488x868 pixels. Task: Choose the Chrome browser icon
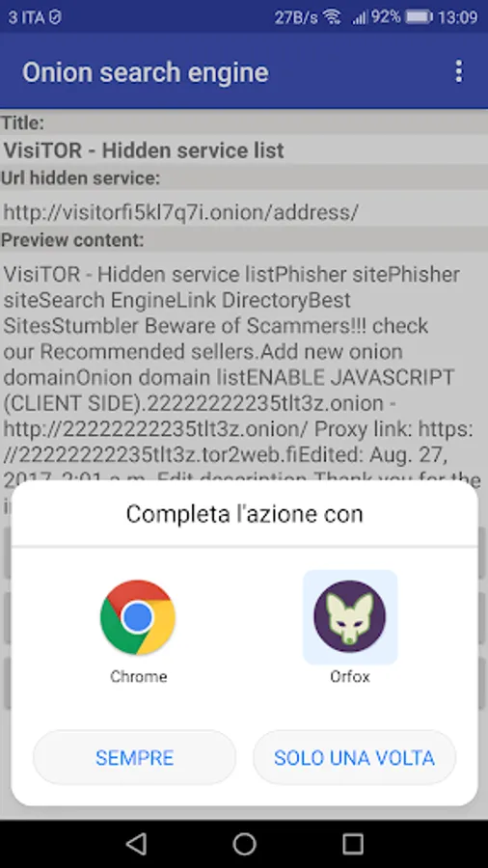coord(138,618)
